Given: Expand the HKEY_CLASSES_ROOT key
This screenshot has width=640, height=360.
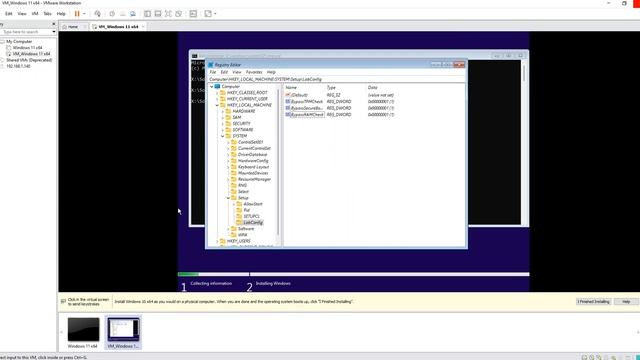Looking at the screenshot, I should [x=217, y=93].
